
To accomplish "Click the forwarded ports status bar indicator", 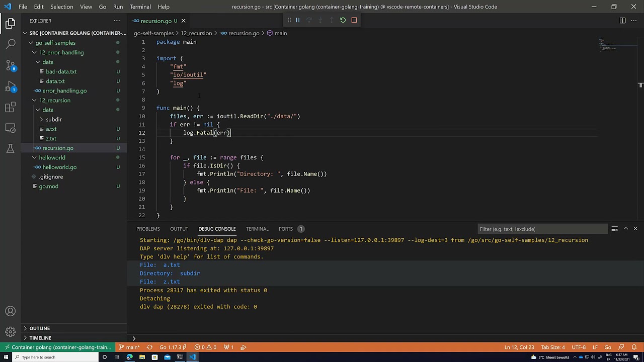I will coord(228,347).
